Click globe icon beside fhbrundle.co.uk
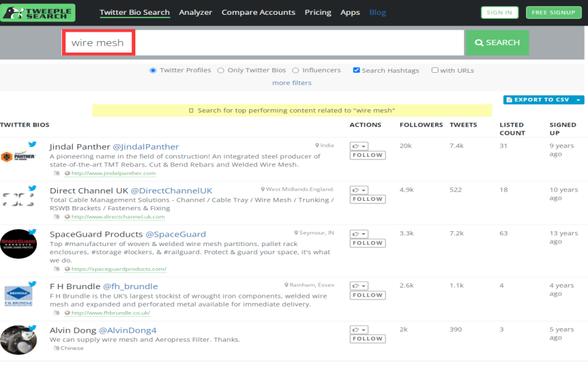Viewport: 588px width, 368px height. (x=67, y=313)
